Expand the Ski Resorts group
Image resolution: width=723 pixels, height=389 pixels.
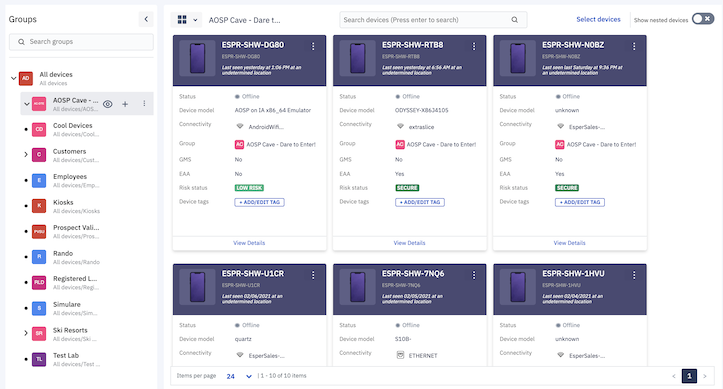click(26, 333)
